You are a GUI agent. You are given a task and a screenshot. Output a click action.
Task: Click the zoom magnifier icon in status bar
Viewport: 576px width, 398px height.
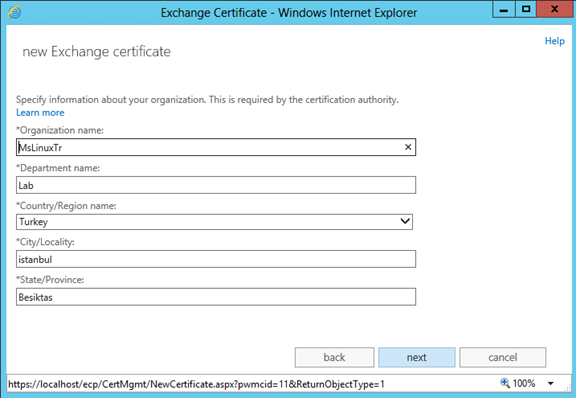[505, 383]
